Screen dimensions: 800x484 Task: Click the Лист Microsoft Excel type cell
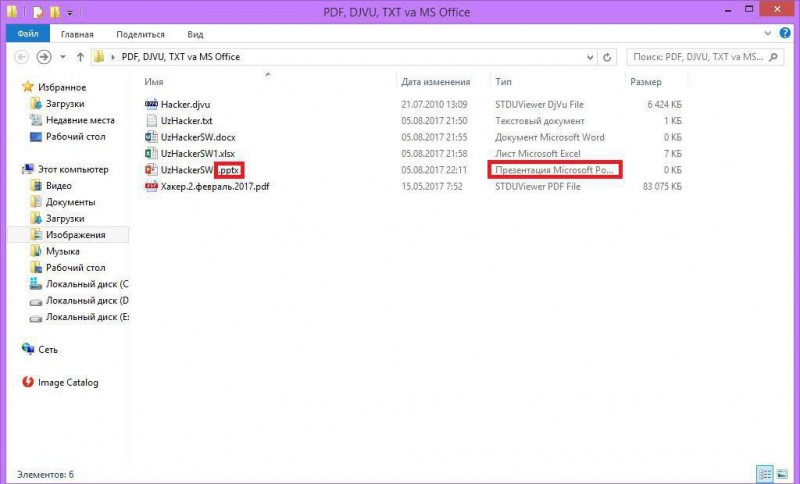coord(538,154)
